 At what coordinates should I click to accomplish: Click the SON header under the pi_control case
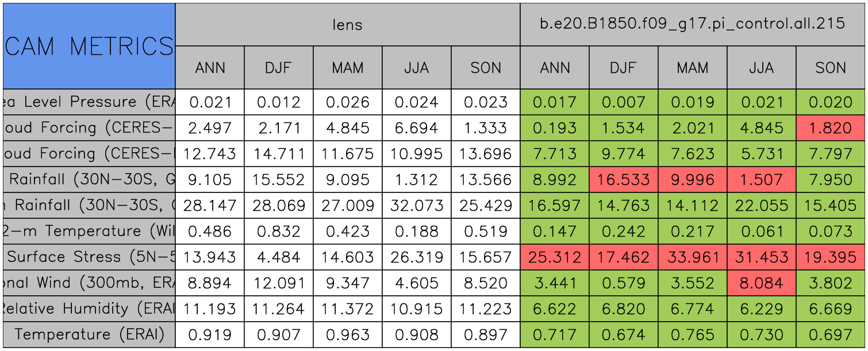[x=831, y=68]
